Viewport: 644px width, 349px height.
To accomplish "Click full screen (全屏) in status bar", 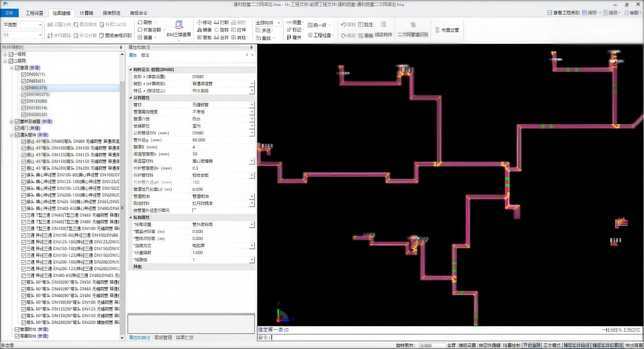I will 451,345.
